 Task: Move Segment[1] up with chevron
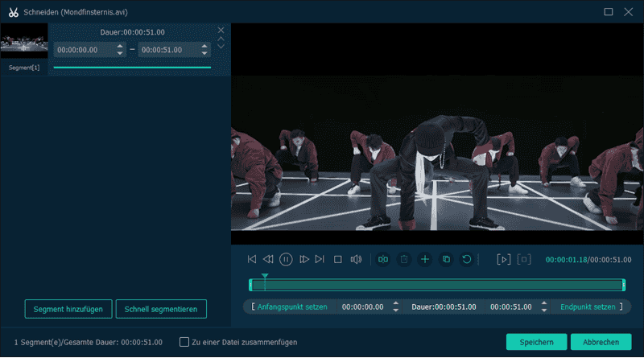[x=221, y=39]
